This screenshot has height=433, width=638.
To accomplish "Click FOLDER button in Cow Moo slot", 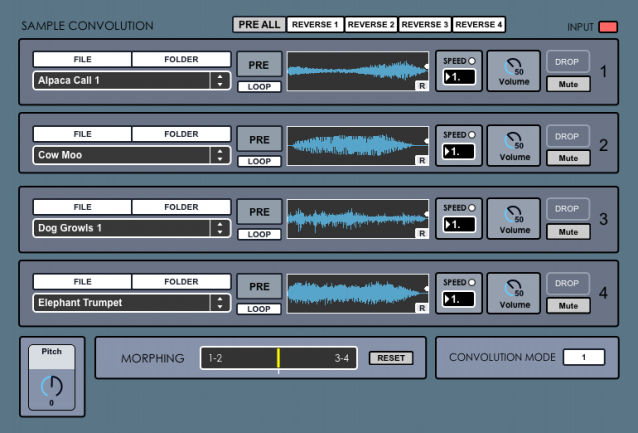I will pyautogui.click(x=181, y=134).
